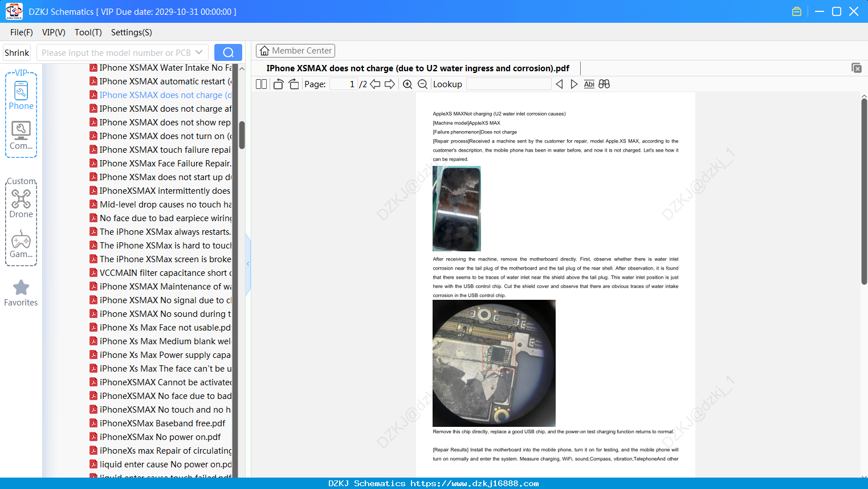The image size is (868, 489).
Task: Zoom out of the PDF document
Action: pyautogui.click(x=422, y=84)
